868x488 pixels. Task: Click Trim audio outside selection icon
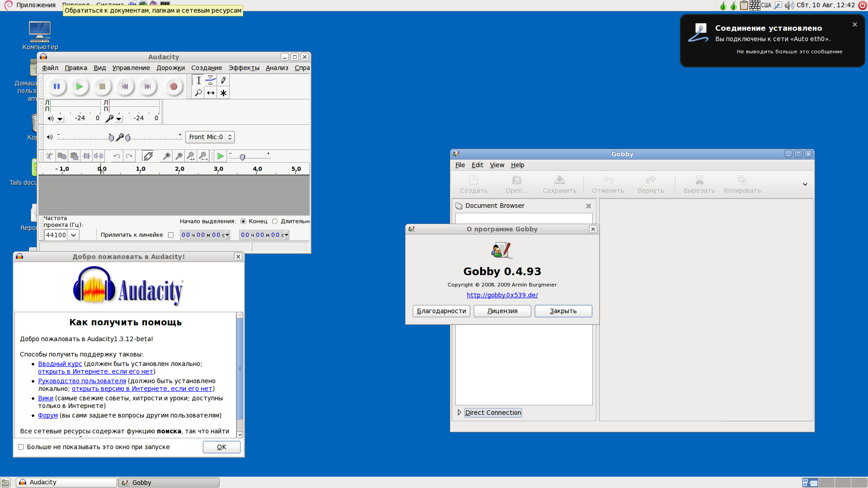[x=86, y=156]
